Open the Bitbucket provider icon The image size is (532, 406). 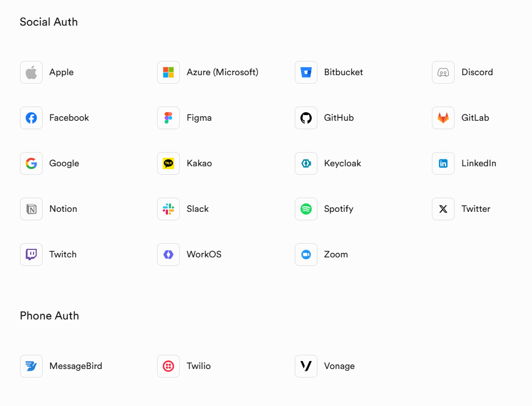point(306,72)
